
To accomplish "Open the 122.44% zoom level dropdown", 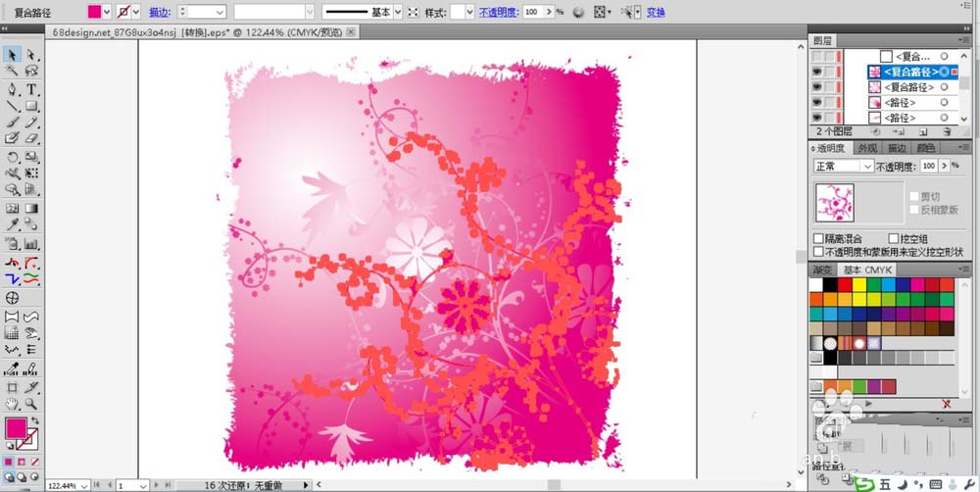I will (83, 486).
